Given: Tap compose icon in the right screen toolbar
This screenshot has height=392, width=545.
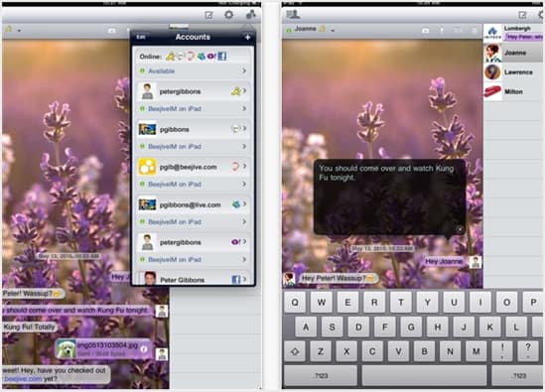Looking at the screenshot, I should click(x=522, y=15).
